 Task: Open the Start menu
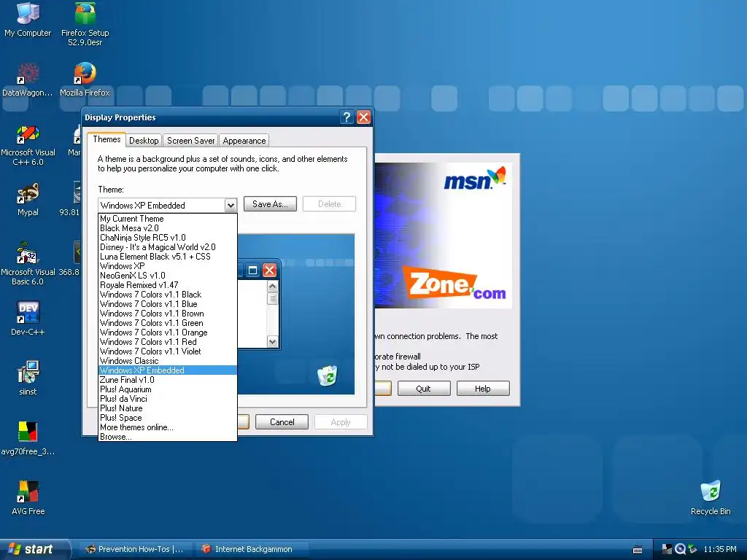[34, 549]
